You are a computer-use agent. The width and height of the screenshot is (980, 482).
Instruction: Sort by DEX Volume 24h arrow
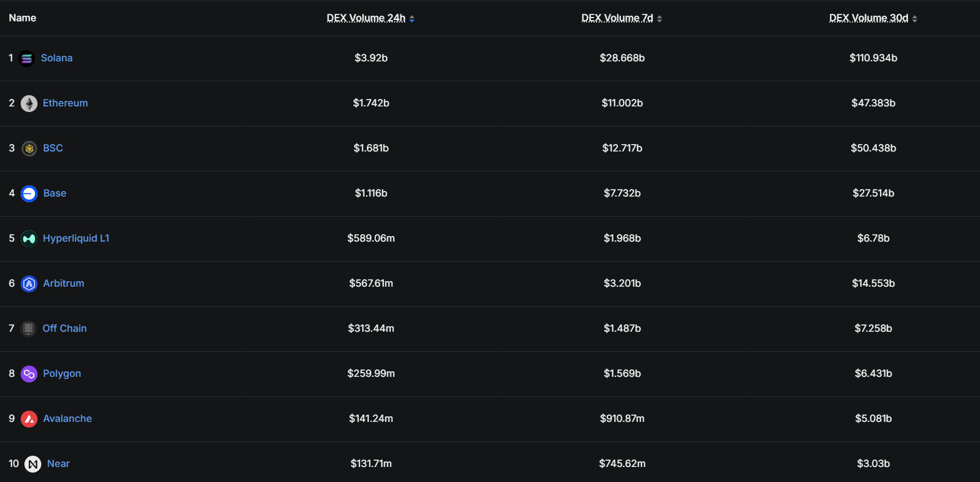[x=412, y=19]
